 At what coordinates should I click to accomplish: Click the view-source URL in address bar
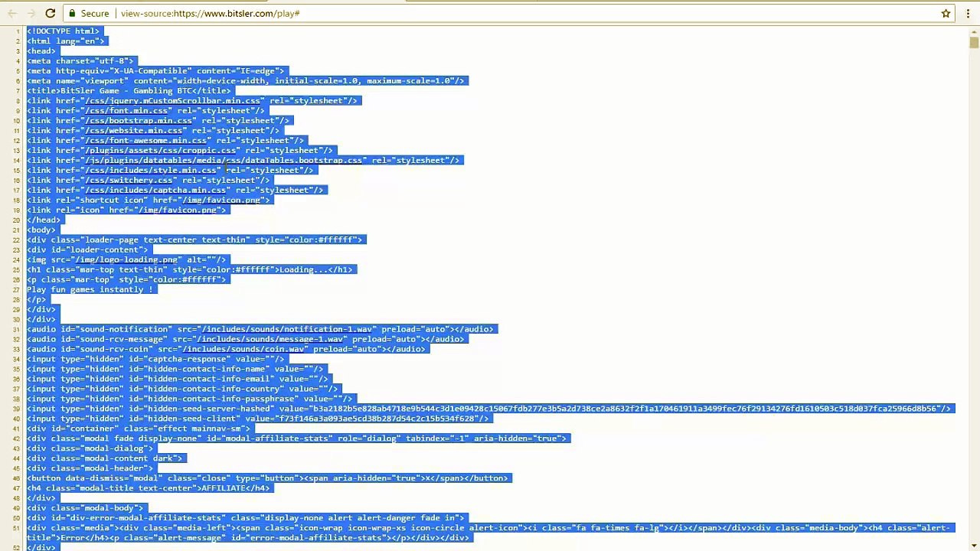tap(210, 13)
